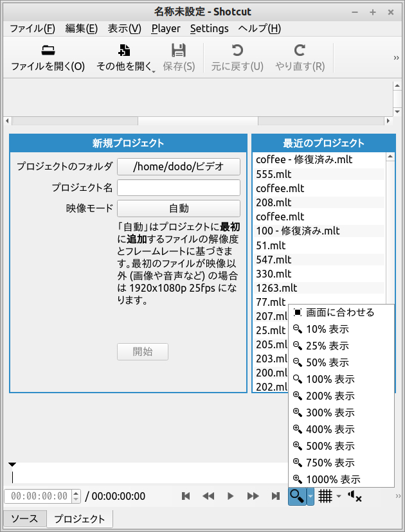Image resolution: width=405 pixels, height=532 pixels.
Task: Open the Help menu
Action: point(260,28)
